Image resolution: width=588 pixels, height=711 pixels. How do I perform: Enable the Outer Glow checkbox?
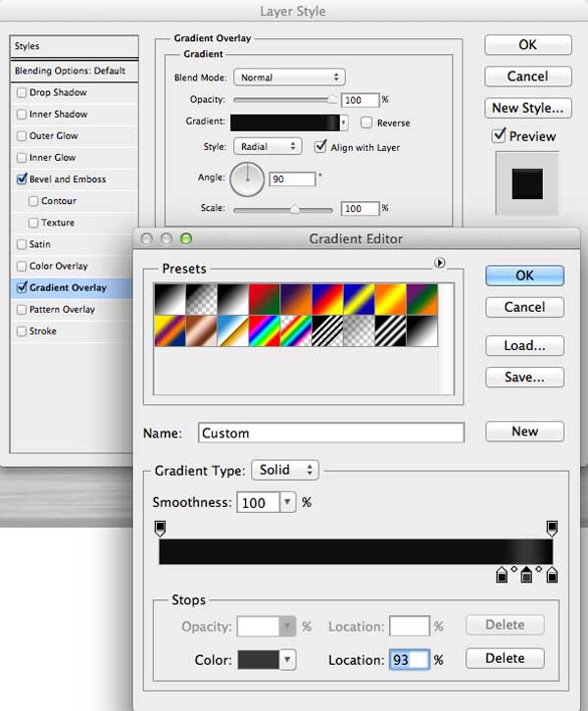coord(22,136)
